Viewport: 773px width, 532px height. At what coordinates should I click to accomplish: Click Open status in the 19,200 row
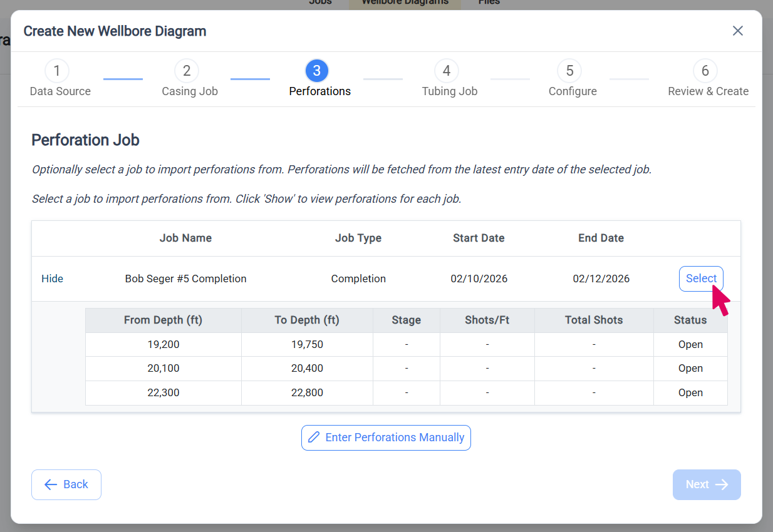[x=690, y=344]
